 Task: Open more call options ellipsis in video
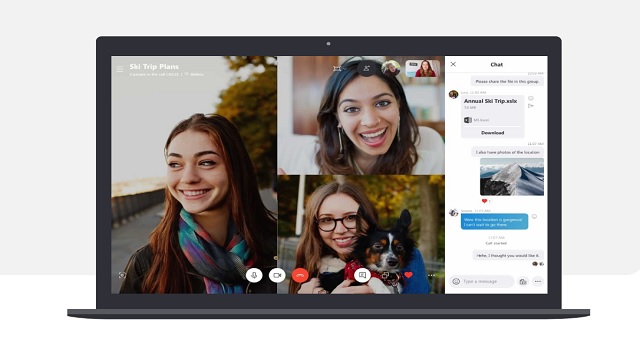click(x=431, y=275)
